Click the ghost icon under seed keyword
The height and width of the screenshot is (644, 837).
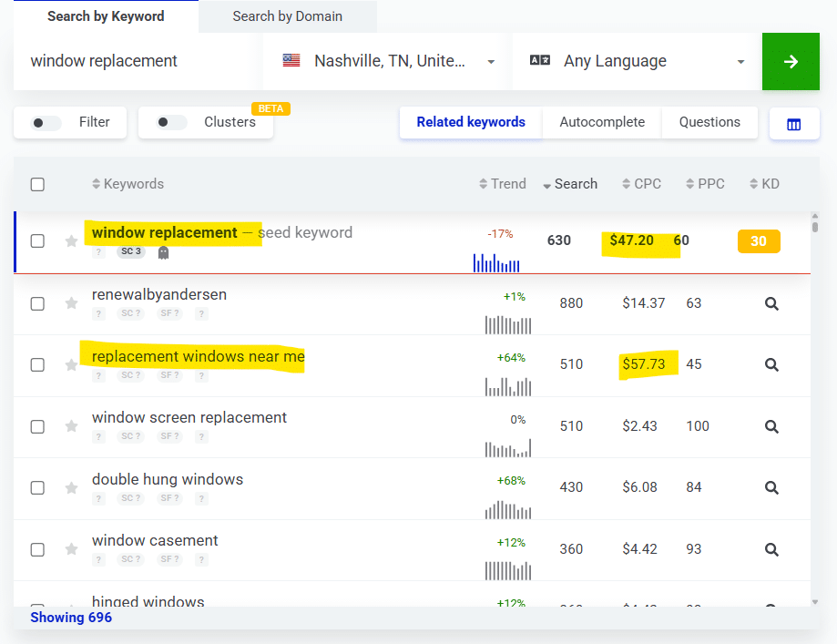coord(163,252)
